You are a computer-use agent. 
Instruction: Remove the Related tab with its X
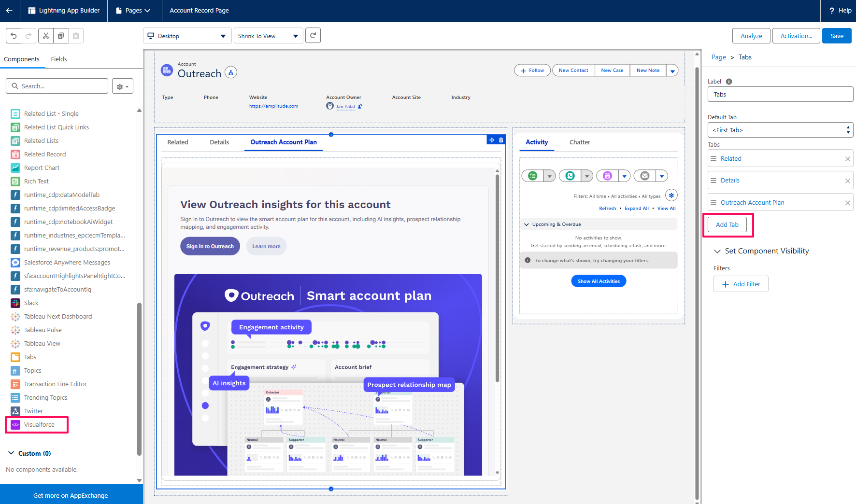pyautogui.click(x=847, y=159)
